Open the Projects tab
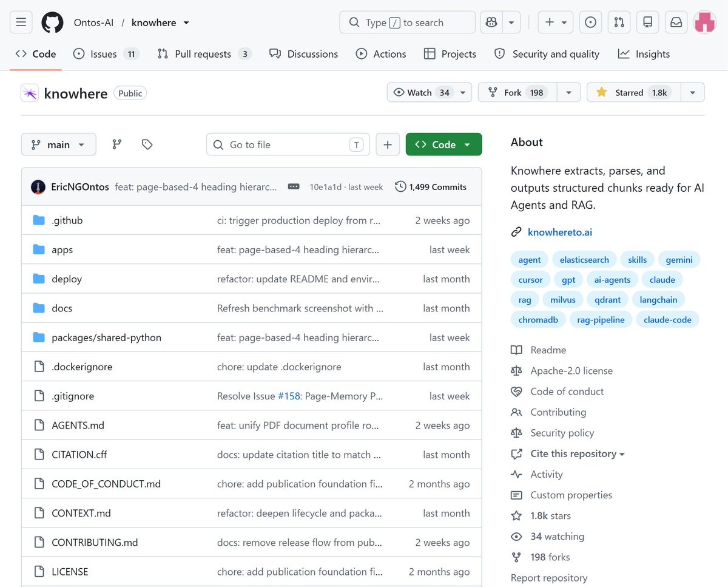This screenshot has height=587, width=728. pos(450,54)
